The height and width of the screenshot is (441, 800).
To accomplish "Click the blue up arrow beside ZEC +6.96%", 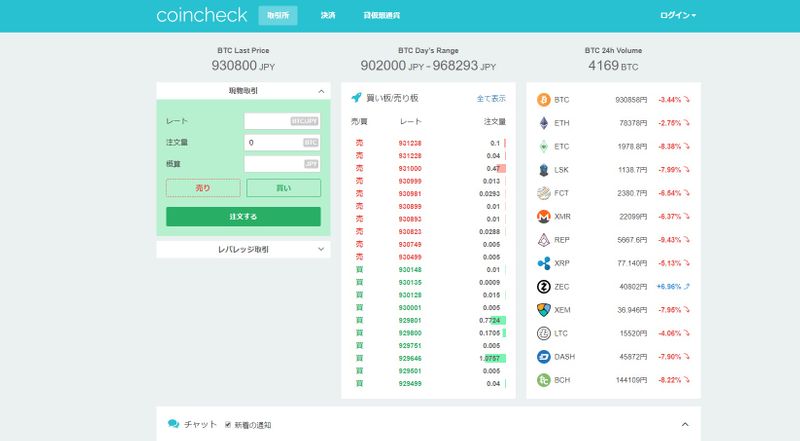I will point(687,286).
